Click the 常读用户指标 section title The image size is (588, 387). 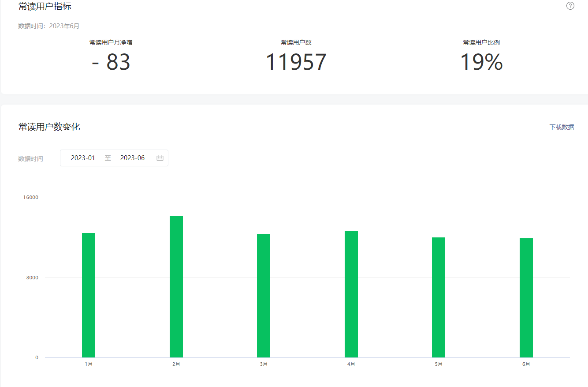click(x=45, y=7)
